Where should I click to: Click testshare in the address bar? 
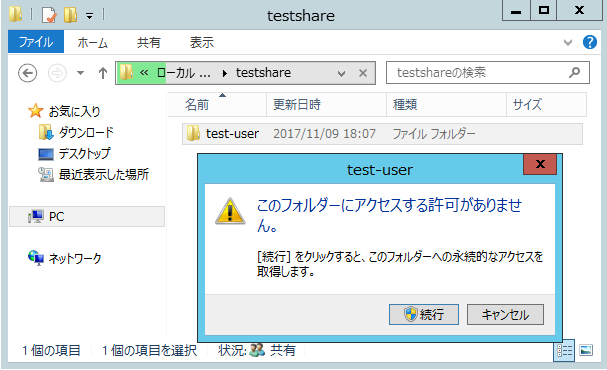tap(263, 72)
